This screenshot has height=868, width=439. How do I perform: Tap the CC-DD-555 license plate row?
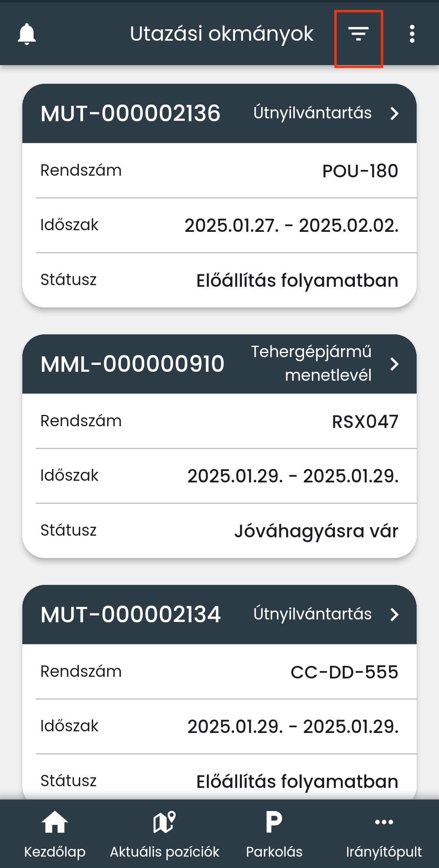point(219,672)
